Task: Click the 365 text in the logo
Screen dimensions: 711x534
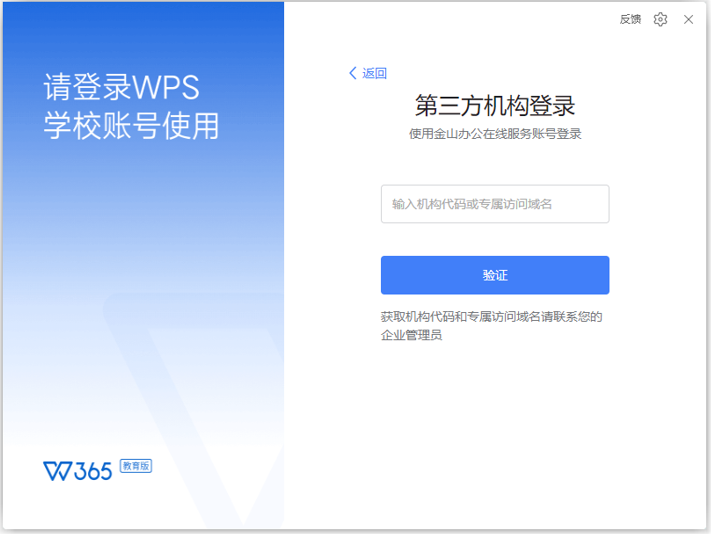Action: coord(94,471)
